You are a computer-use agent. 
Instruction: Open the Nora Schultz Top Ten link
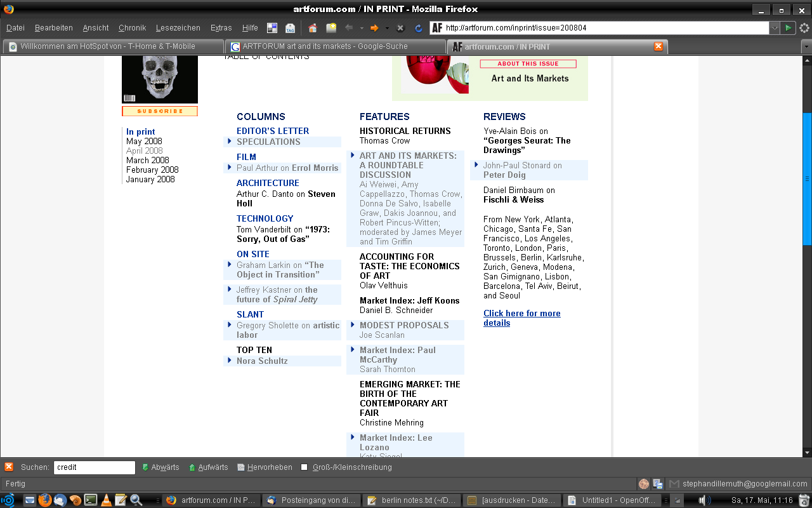click(262, 361)
